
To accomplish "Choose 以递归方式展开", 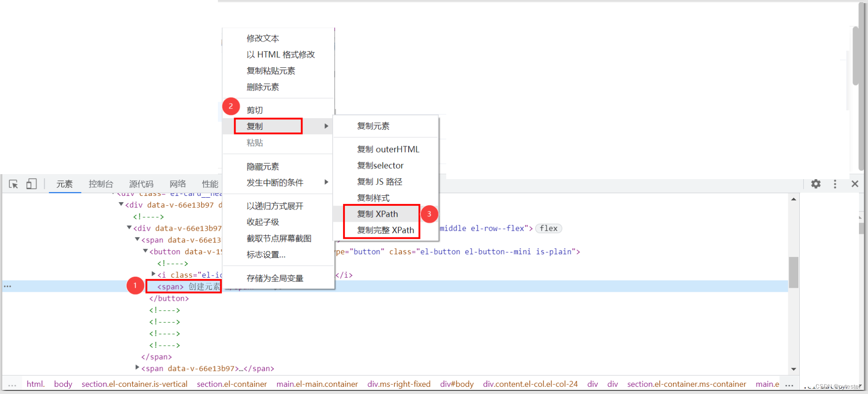I will (x=278, y=206).
